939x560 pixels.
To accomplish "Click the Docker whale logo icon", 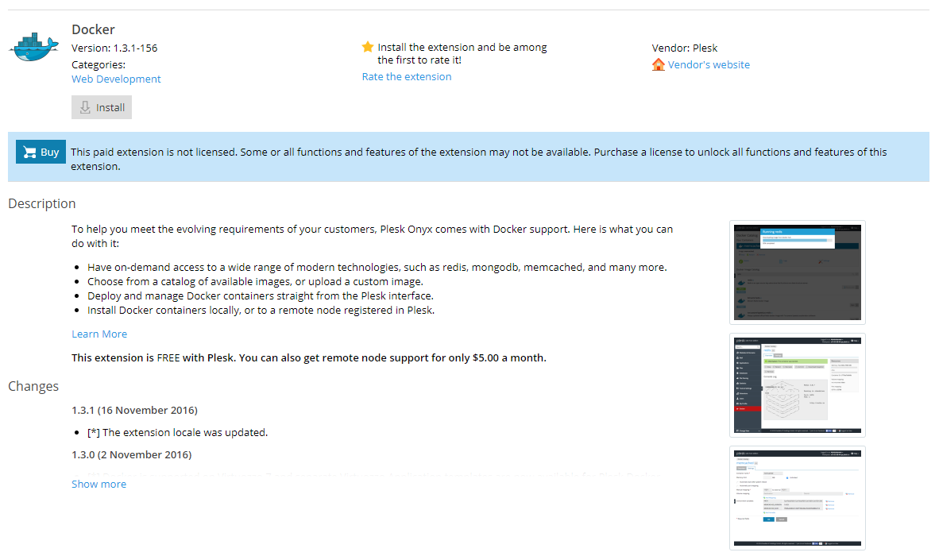I will (34, 47).
